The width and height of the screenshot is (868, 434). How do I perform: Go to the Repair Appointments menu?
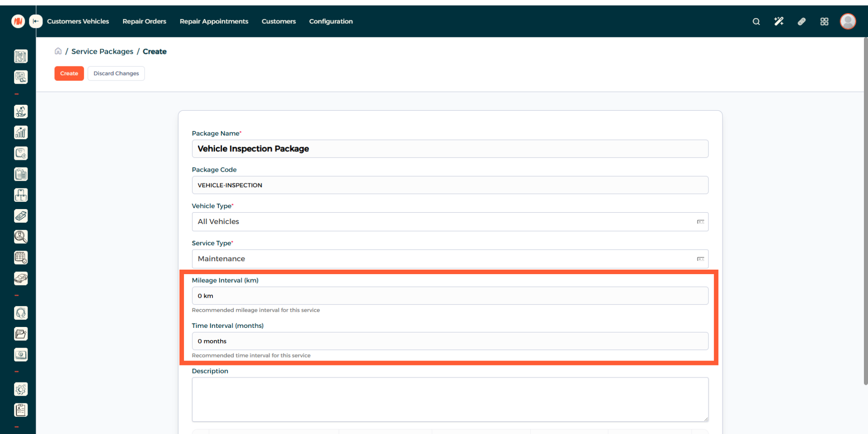click(x=214, y=21)
